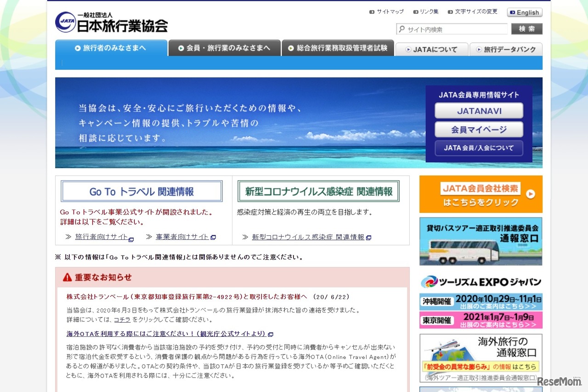The width and height of the screenshot is (588, 392).
Task: Open the JATANAVI member site button
Action: pos(479,110)
